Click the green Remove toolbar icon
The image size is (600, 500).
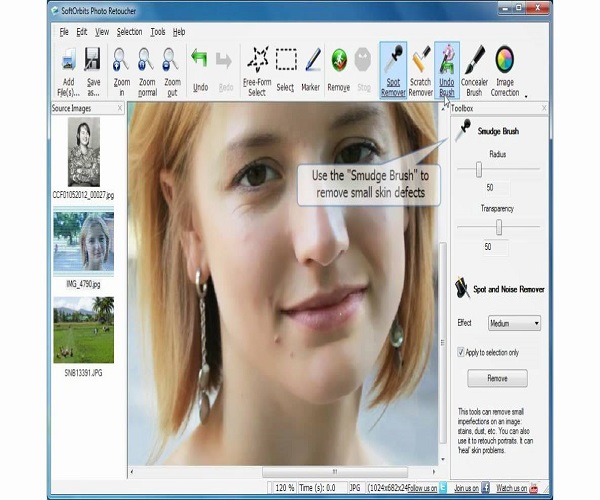pyautogui.click(x=339, y=60)
